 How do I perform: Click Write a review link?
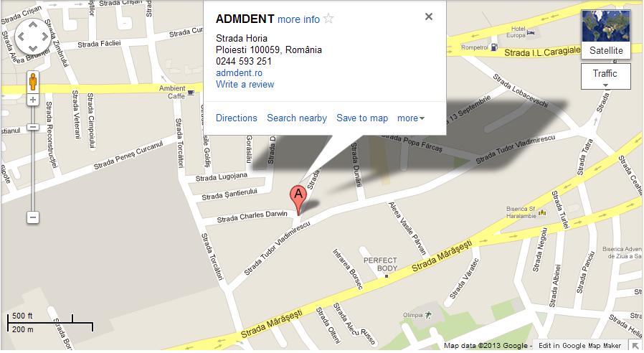(245, 84)
